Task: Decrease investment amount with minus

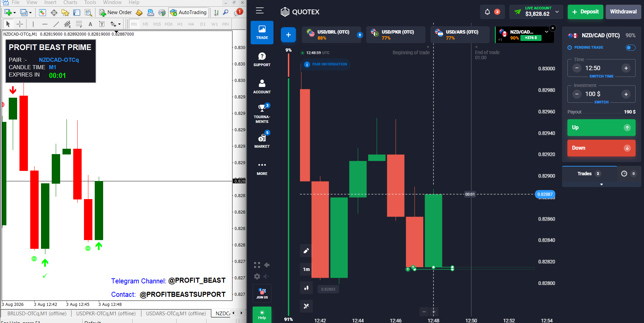Action: [x=577, y=94]
